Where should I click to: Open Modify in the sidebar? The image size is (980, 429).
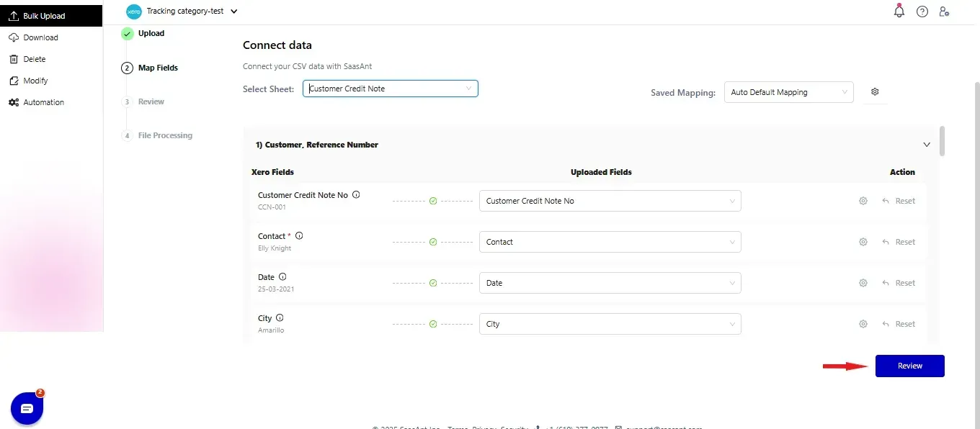point(35,81)
